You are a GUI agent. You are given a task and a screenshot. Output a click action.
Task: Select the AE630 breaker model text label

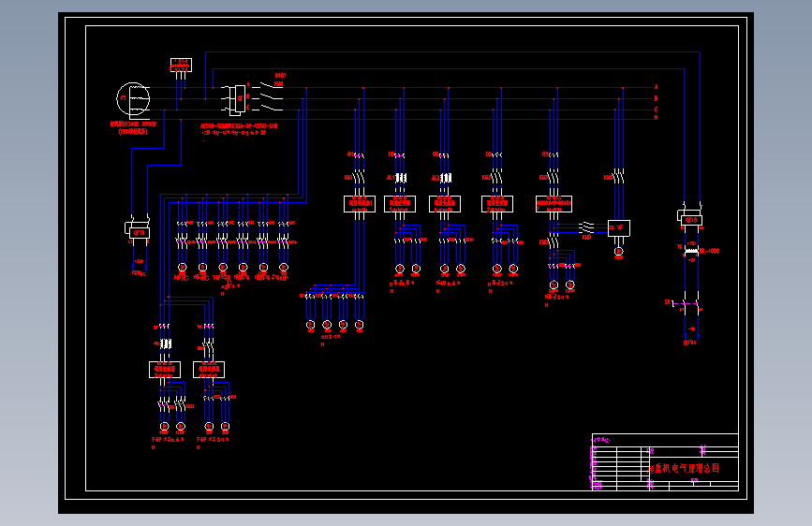(x=239, y=125)
